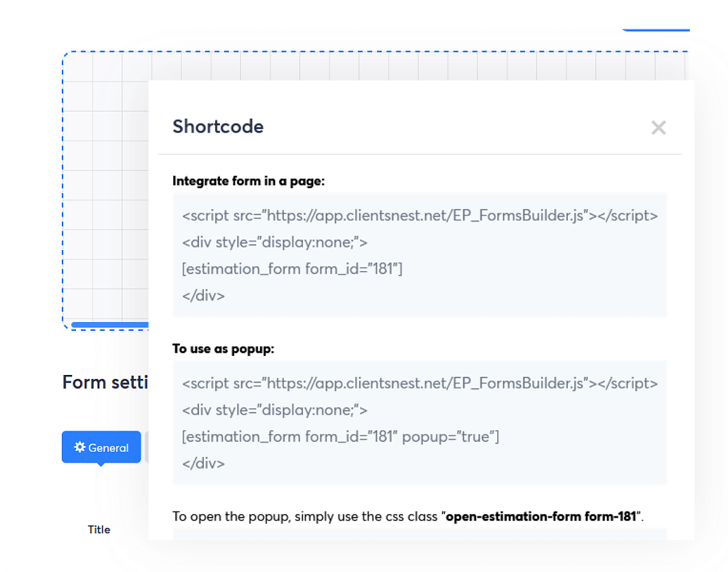Click the "Form setti" heading behind the dialog
This screenshot has width=728, height=572.
[x=105, y=382]
